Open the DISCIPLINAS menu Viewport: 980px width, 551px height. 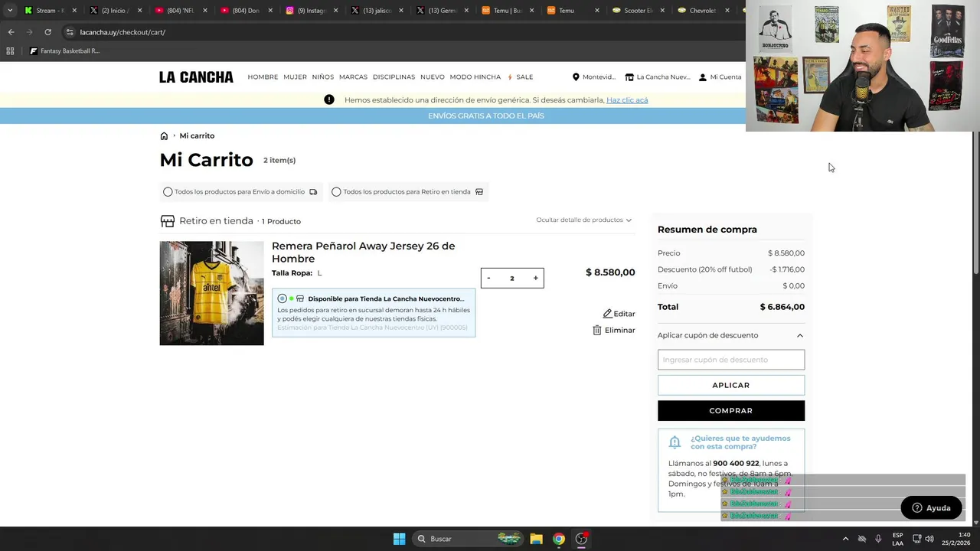(394, 77)
